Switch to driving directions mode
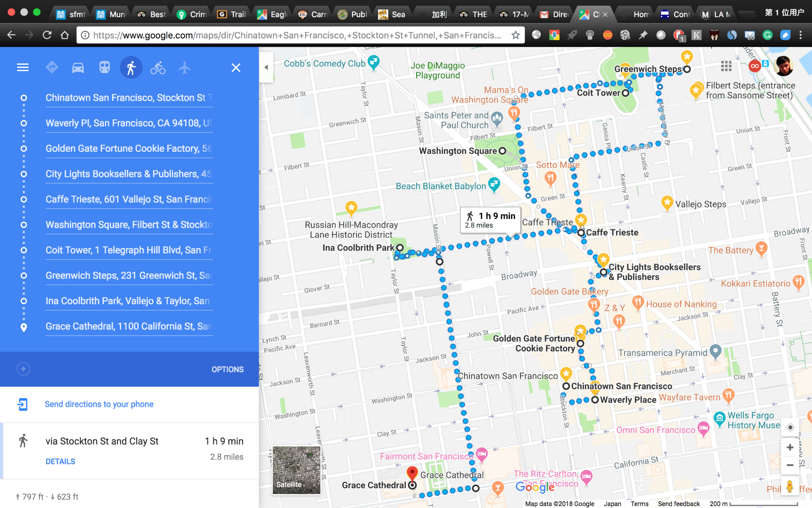 point(78,68)
